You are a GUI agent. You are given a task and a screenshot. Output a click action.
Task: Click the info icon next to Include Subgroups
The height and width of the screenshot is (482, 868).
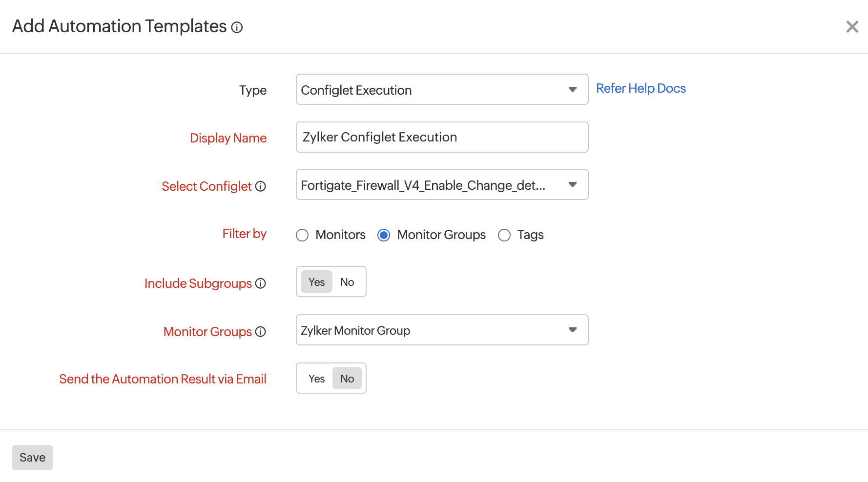261,283
